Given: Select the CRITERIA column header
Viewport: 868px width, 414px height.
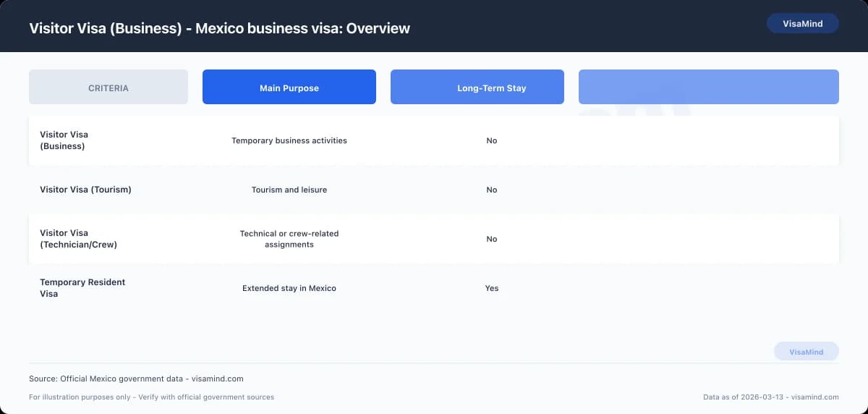Looking at the screenshot, I should click(x=109, y=88).
